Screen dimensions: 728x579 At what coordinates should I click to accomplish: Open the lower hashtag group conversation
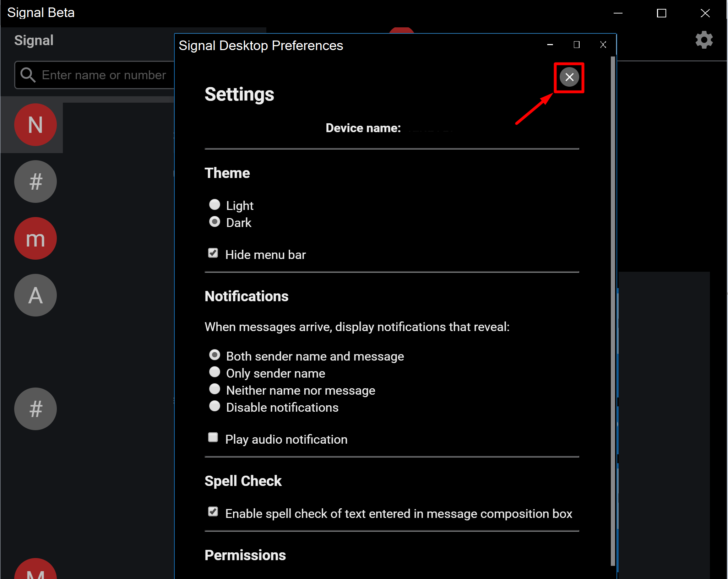[35, 409]
